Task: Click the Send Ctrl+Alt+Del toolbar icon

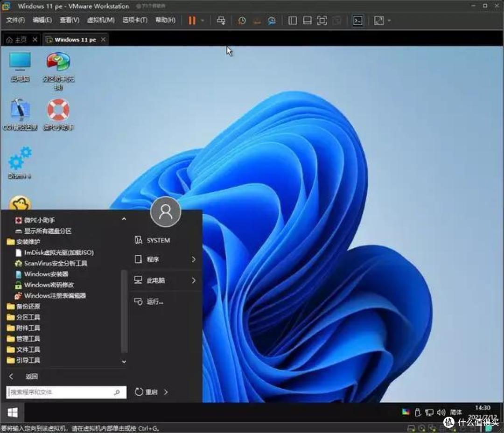Action: tap(221, 21)
